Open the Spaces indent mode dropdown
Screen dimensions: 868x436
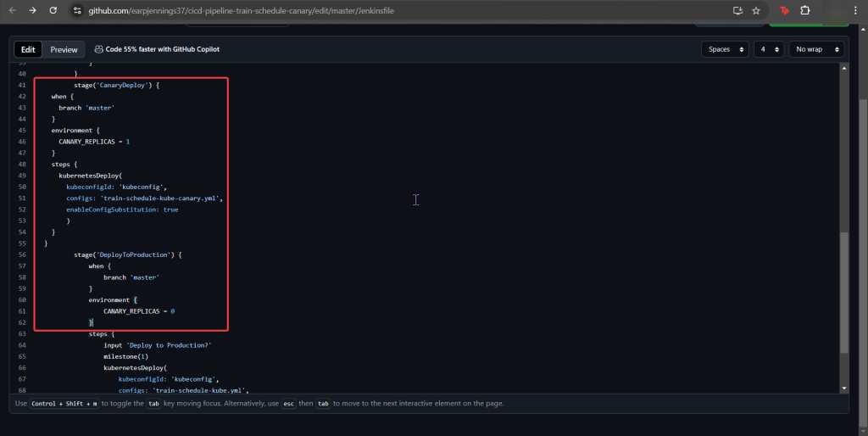[x=725, y=49]
